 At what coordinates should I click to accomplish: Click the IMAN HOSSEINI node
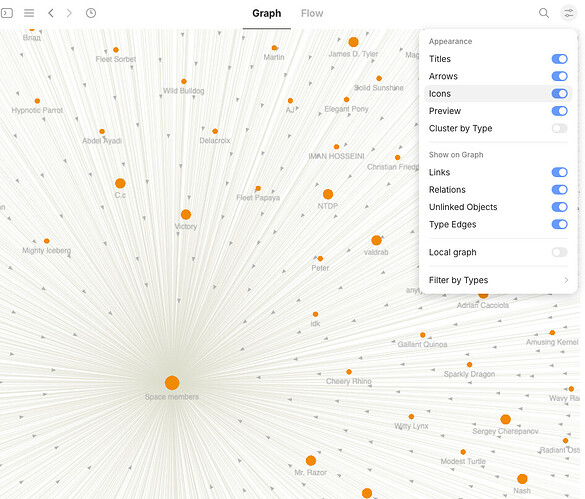click(337, 147)
